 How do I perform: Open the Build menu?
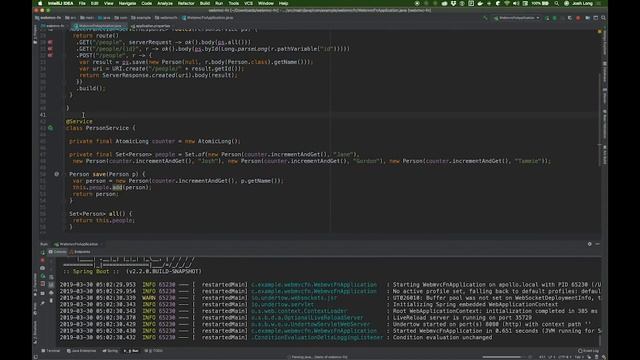pos(205,3)
